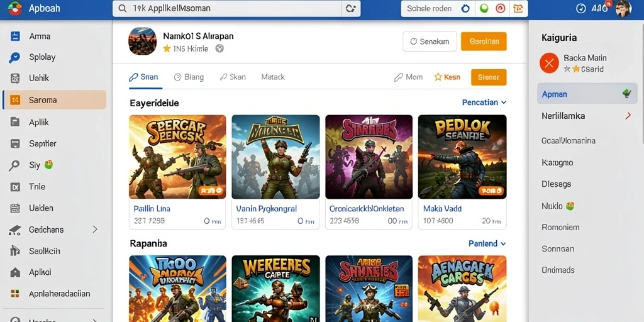Switch to the Biang tab
Screen dimensions: 644x322
point(189,77)
